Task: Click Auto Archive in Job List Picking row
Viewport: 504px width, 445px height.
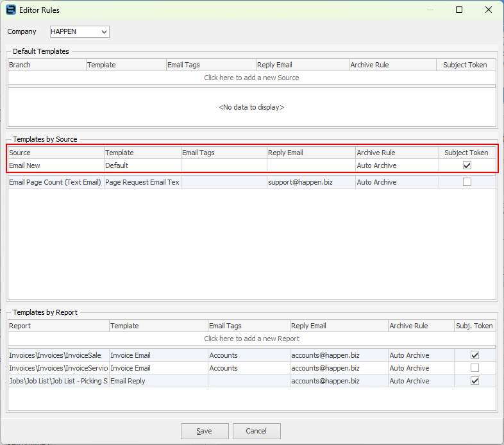Action: coord(421,381)
